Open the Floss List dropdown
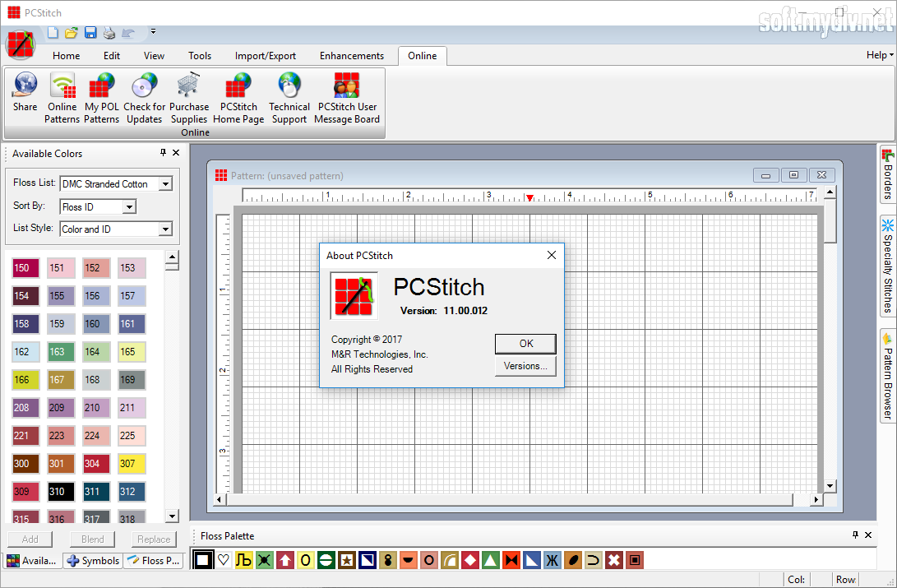 click(165, 184)
